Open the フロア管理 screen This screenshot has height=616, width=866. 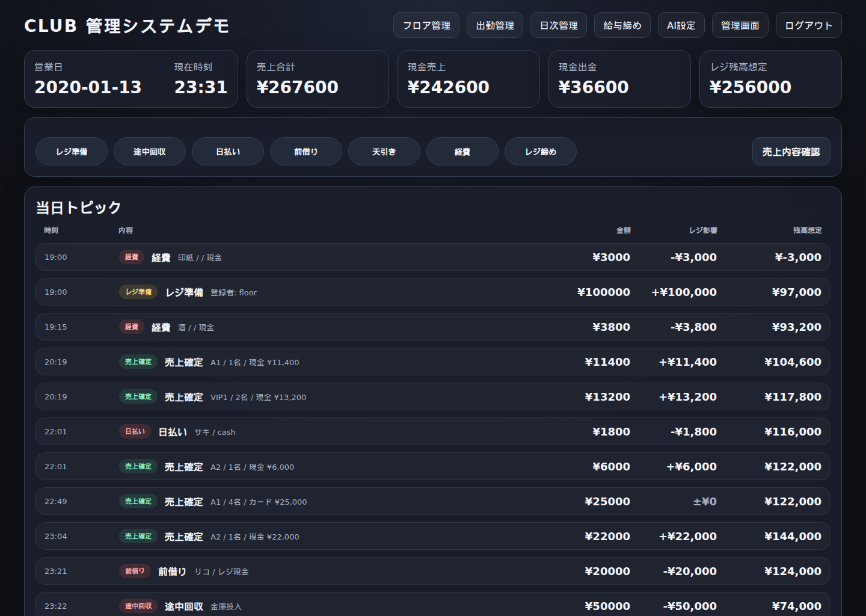(426, 25)
